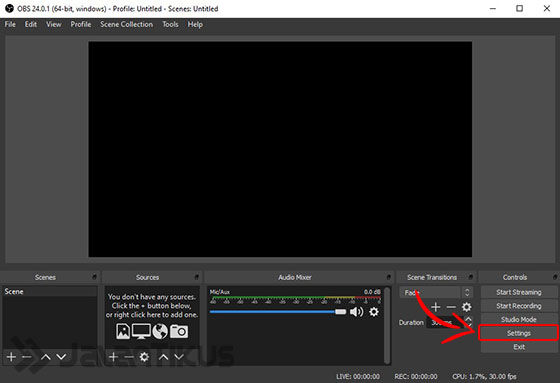Undock the Scenes panel

94,277
